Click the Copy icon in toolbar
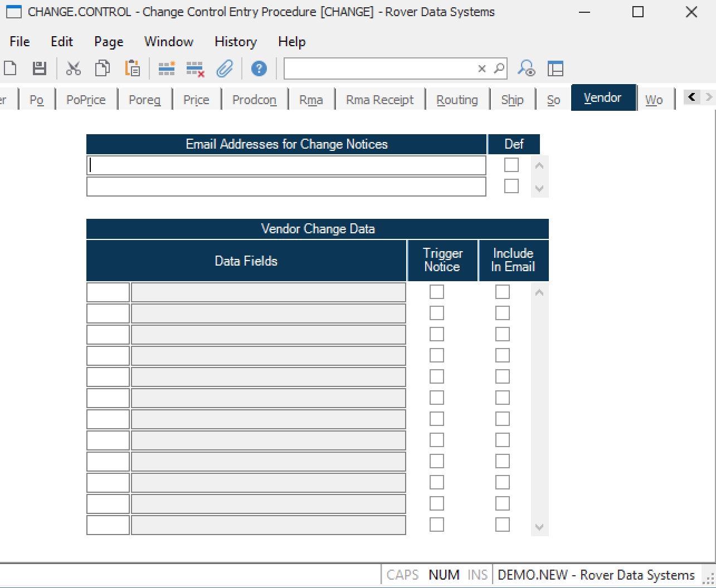This screenshot has height=588, width=716. coord(103,68)
